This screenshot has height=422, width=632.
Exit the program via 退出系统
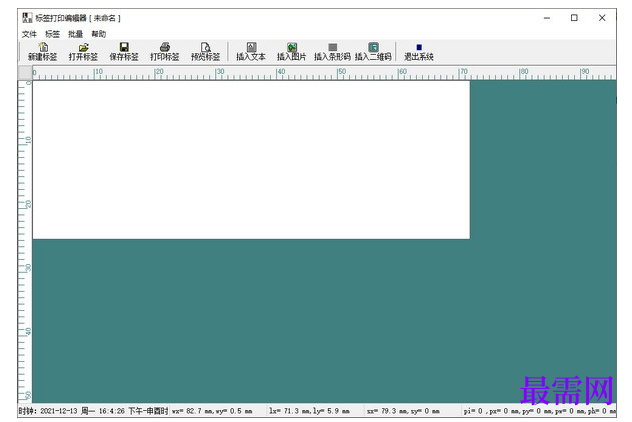(419, 52)
